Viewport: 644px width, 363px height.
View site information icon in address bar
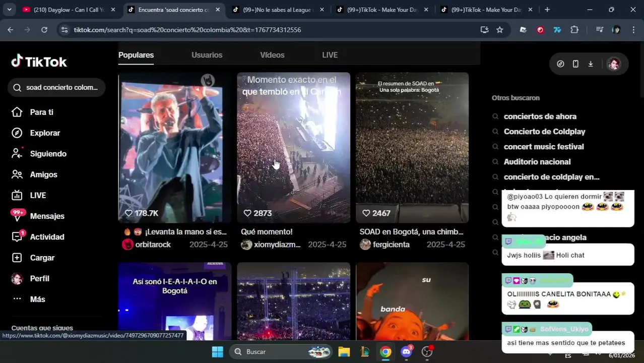[64, 30]
